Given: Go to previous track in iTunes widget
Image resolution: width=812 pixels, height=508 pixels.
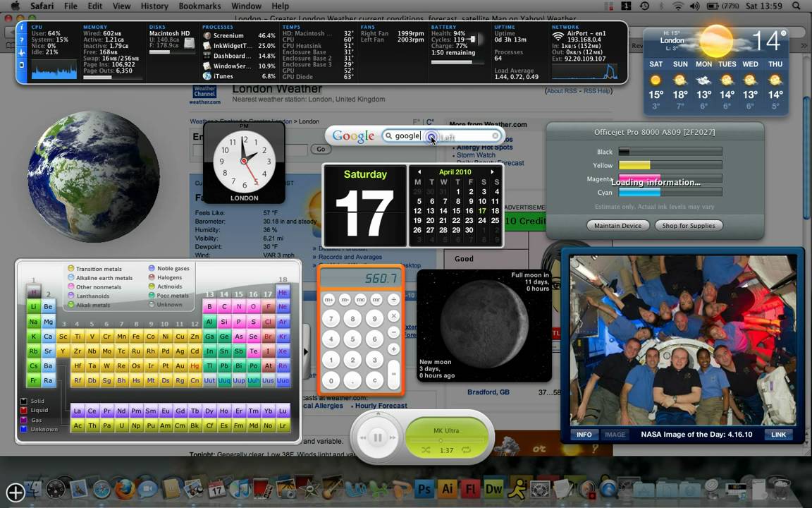Looking at the screenshot, I should pos(362,438).
